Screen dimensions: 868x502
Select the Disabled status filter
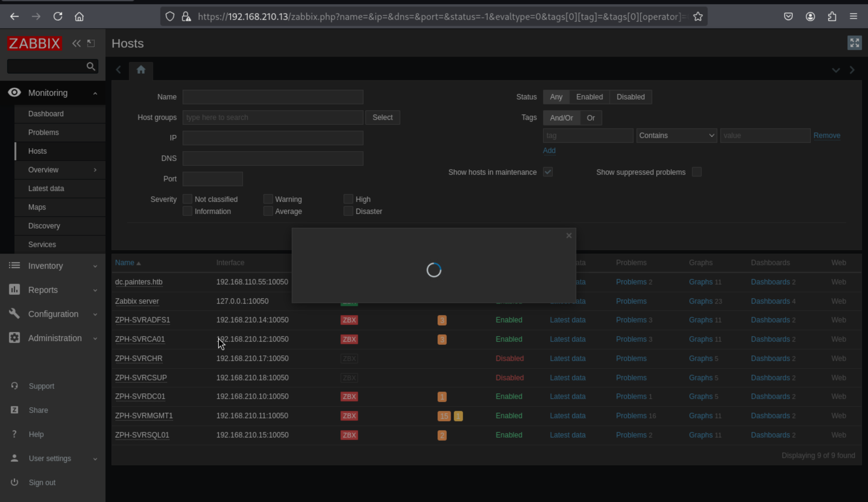[630, 97]
